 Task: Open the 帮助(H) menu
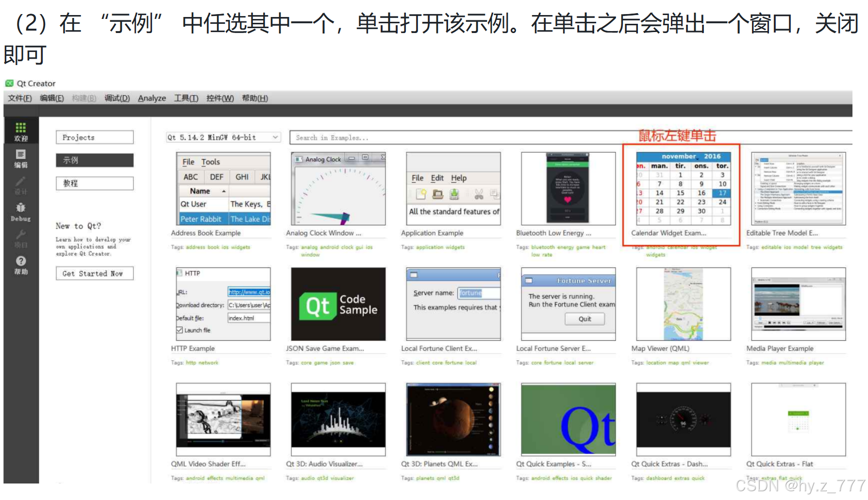(x=255, y=98)
